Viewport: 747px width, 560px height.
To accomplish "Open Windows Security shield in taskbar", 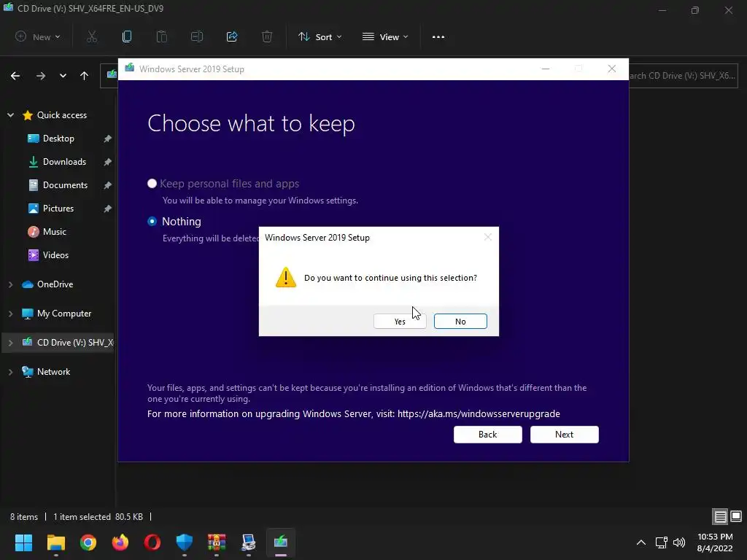I will 185,542.
